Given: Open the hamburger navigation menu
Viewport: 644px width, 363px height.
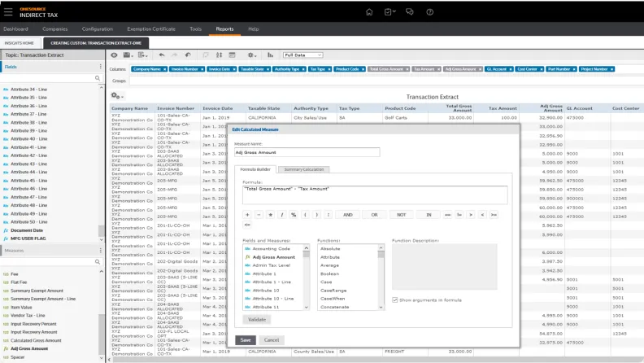Looking at the screenshot, I should (x=8, y=11).
